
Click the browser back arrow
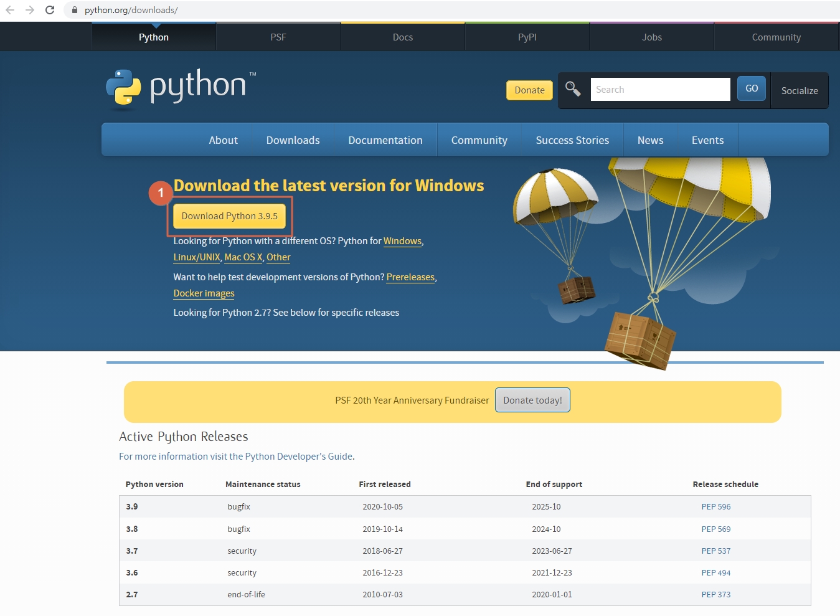point(10,10)
